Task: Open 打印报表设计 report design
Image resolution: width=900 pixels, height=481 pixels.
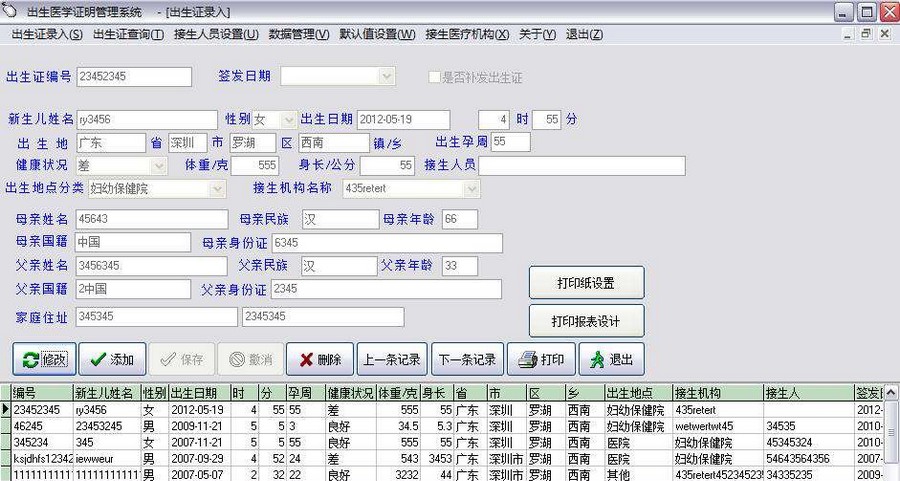Action: [586, 321]
